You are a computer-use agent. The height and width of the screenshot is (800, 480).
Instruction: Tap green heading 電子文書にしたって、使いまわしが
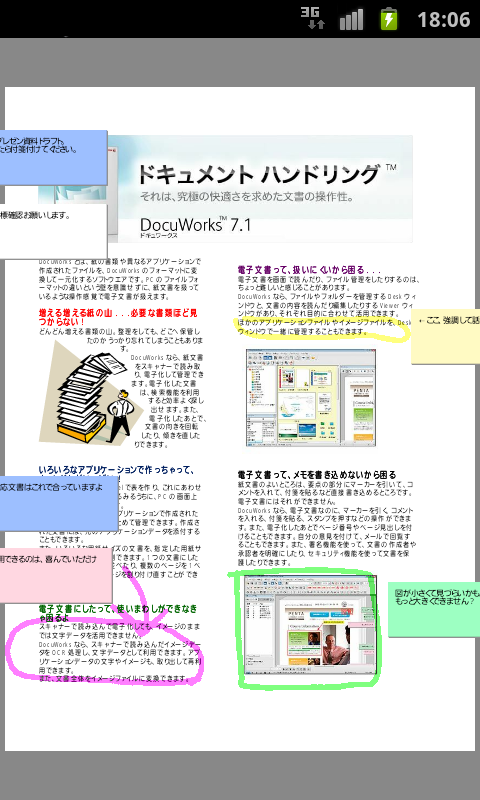pos(118,613)
